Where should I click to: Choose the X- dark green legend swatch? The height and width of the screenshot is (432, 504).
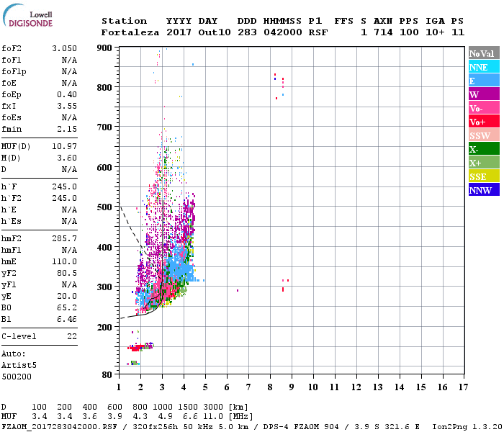pyautogui.click(x=484, y=149)
